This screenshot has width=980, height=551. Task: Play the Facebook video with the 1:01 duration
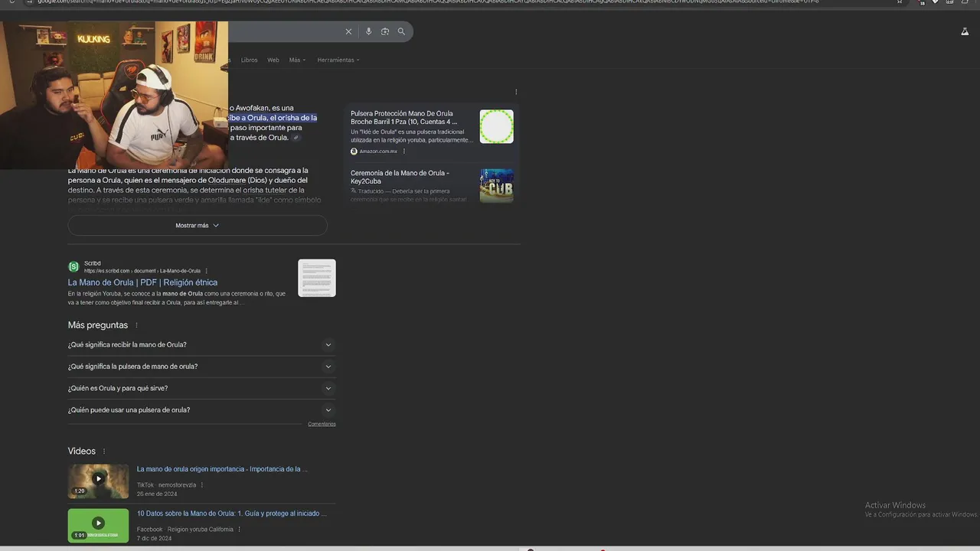point(98,525)
